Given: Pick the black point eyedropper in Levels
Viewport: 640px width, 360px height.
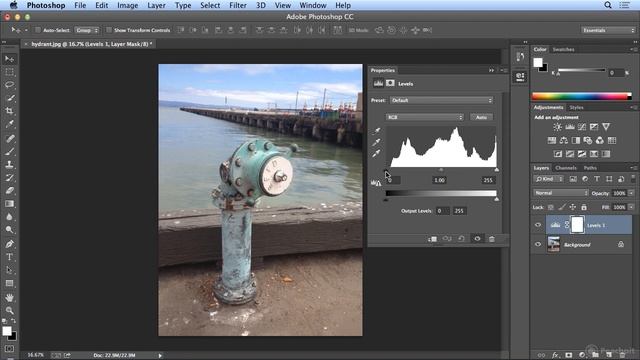Looking at the screenshot, I should (x=376, y=131).
